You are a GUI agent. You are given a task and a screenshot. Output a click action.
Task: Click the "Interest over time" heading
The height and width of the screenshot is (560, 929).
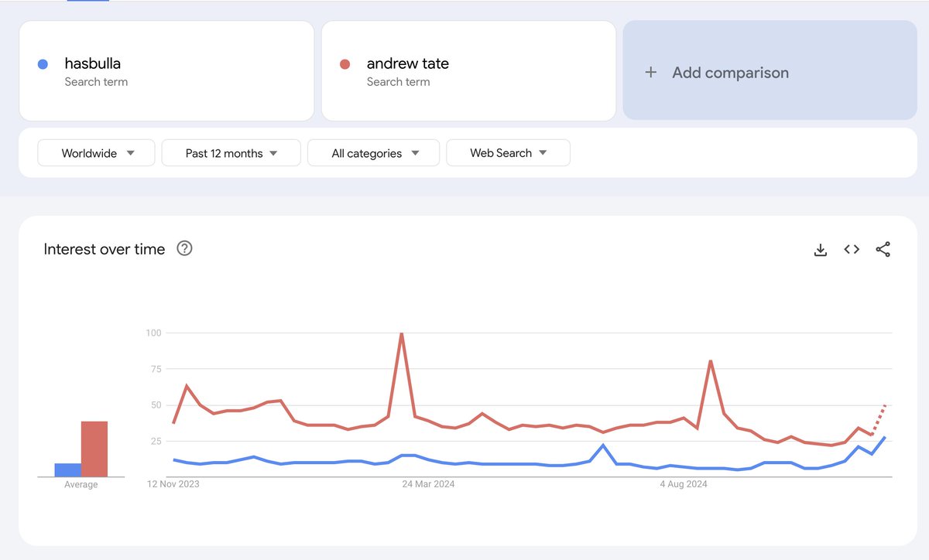[105, 249]
